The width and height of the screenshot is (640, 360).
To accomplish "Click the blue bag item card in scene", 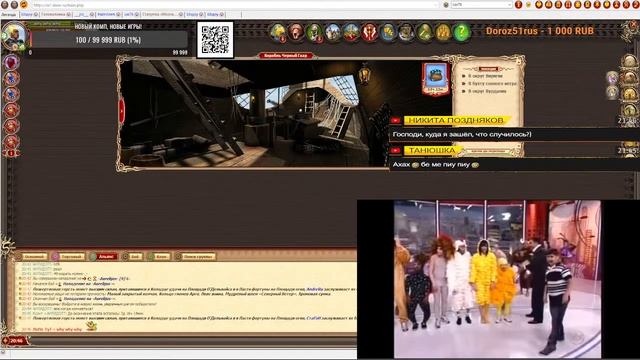I will (x=435, y=78).
